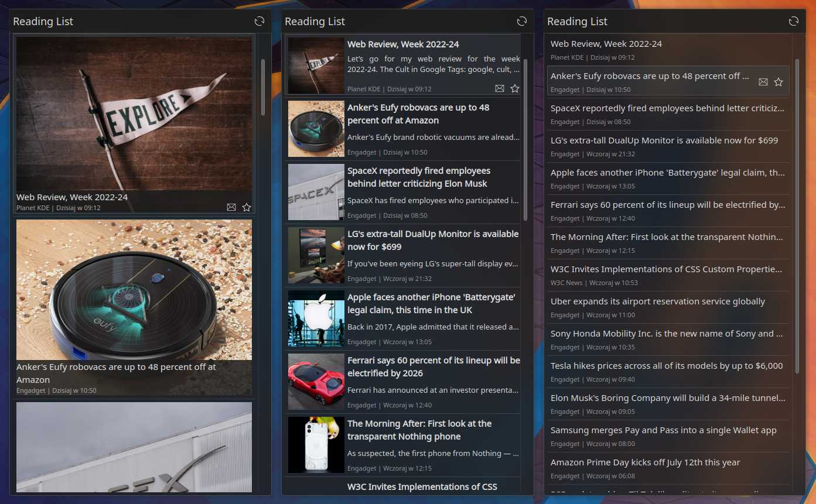Click red Ferrari thumbnail in middle widget
816x504 pixels.
316,382
